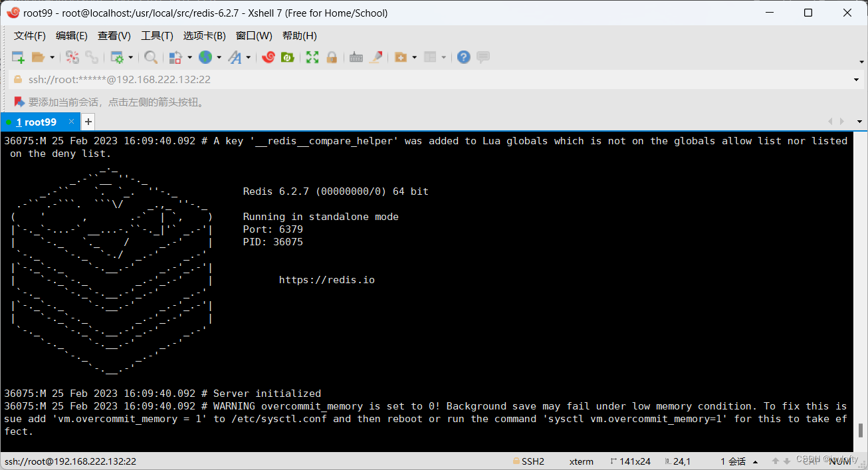Open the Find toolbar icon
Screen dimensions: 868x470
[x=152, y=58]
